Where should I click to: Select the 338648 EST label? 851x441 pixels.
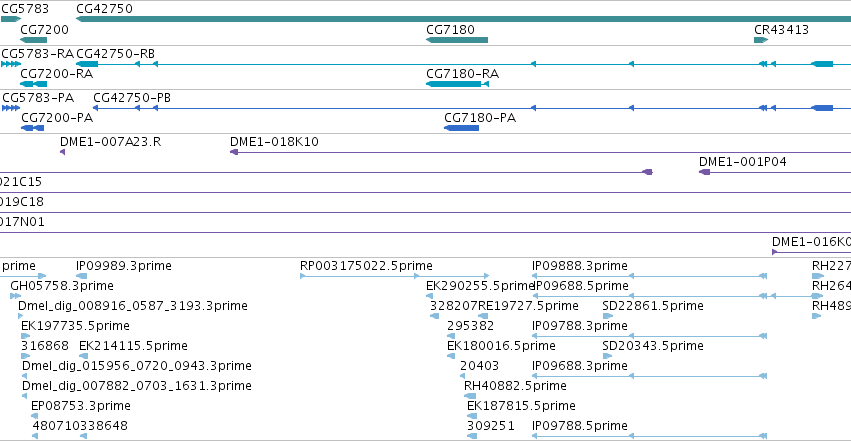coord(104,426)
